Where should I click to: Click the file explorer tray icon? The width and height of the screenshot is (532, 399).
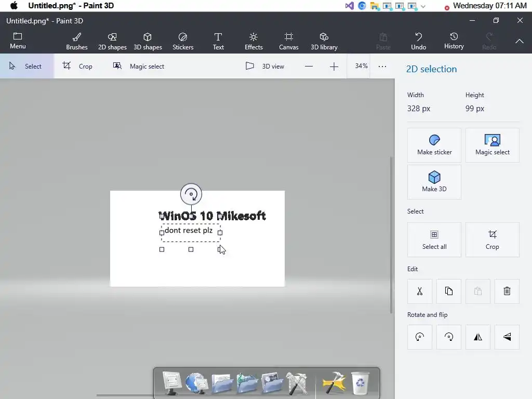pos(375,6)
